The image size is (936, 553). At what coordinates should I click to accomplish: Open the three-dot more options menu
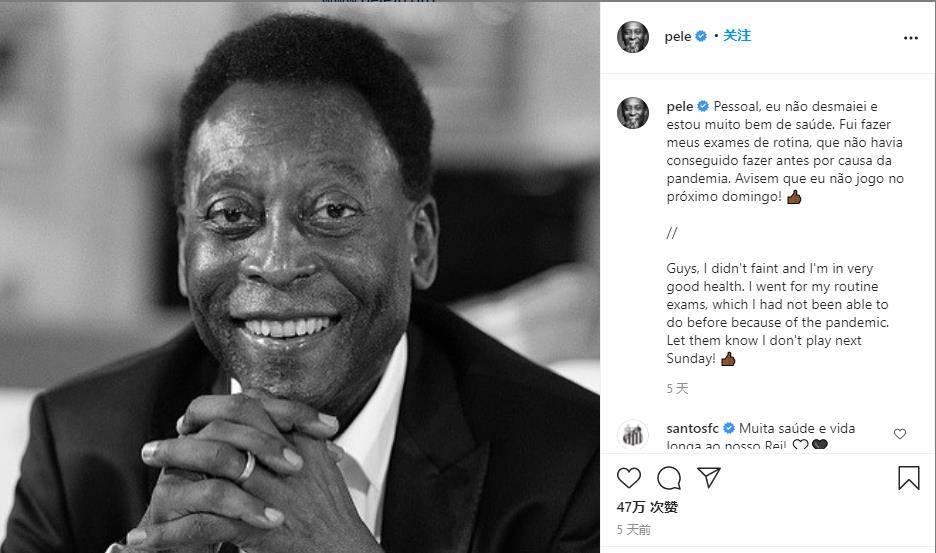coord(910,38)
